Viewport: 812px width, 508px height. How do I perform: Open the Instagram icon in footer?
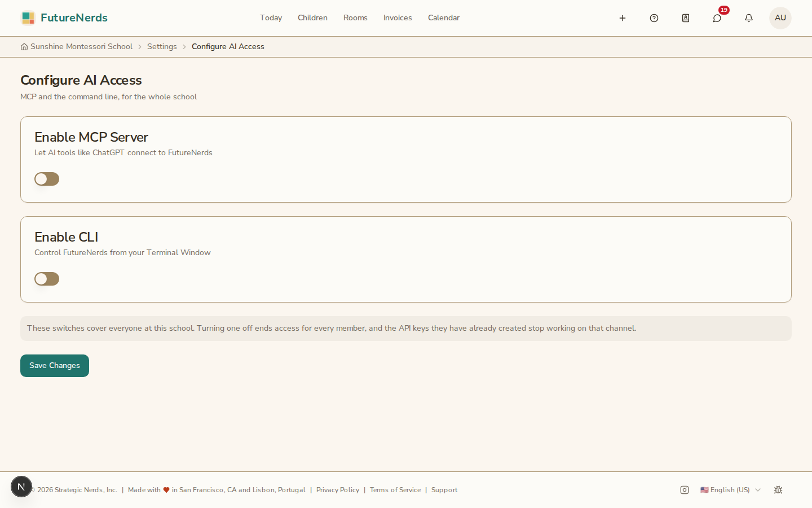pyautogui.click(x=685, y=490)
